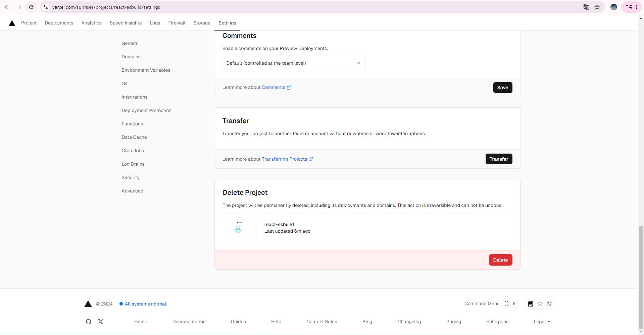Open X (Twitter) icon in footer
Image resolution: width=644 pixels, height=335 pixels.
[100, 322]
